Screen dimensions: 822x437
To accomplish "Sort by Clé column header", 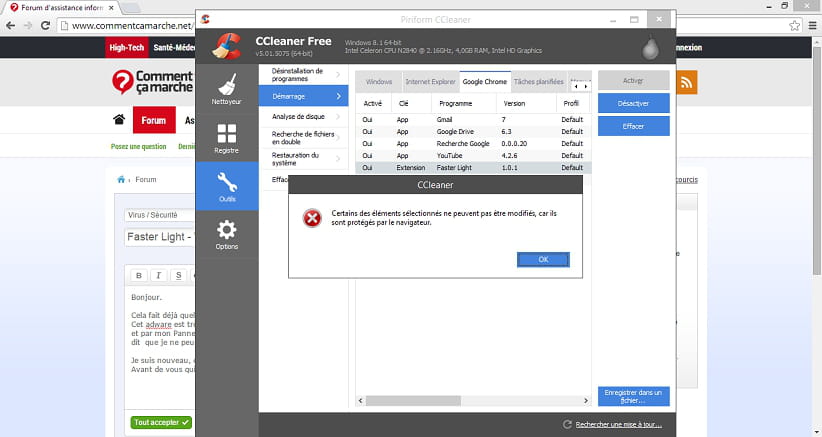I will pos(412,103).
